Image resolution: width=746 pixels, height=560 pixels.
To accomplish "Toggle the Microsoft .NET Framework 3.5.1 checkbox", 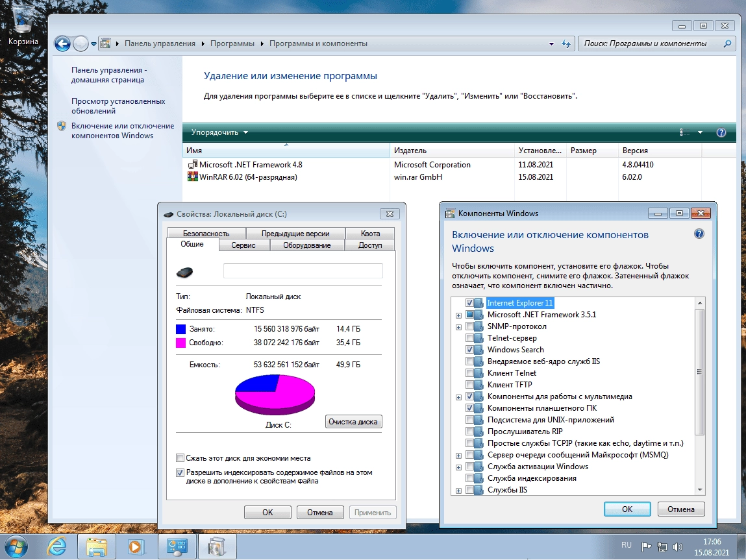I will point(469,315).
